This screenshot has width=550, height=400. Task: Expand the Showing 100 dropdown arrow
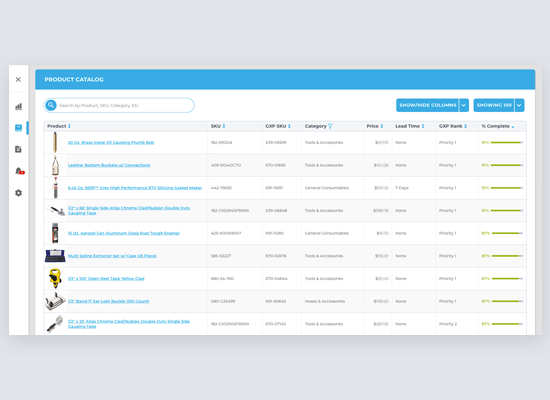[x=519, y=105]
